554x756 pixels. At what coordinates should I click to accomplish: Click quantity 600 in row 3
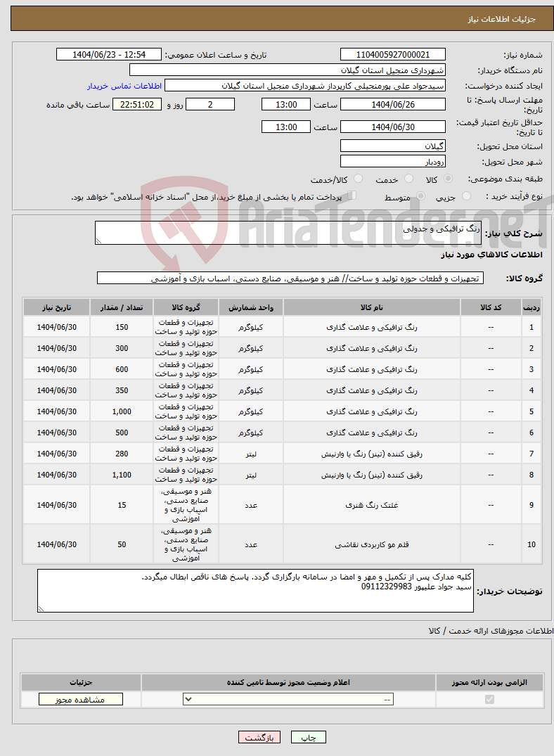click(122, 369)
